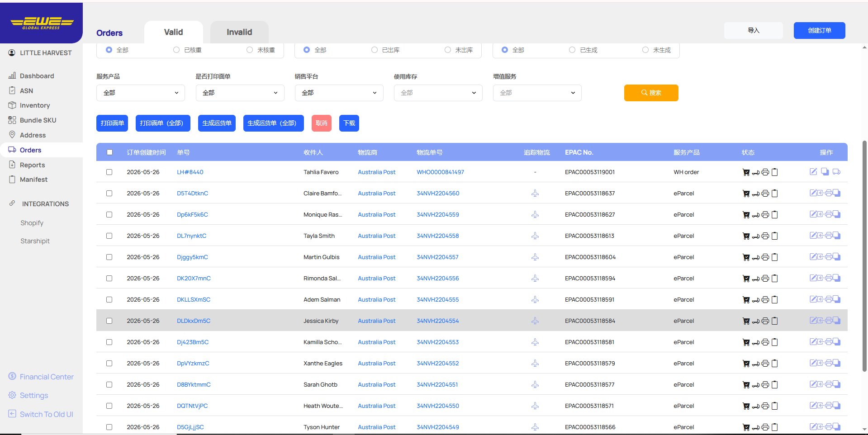
Task: Open tracking number WHO0000841497 link
Action: point(440,172)
